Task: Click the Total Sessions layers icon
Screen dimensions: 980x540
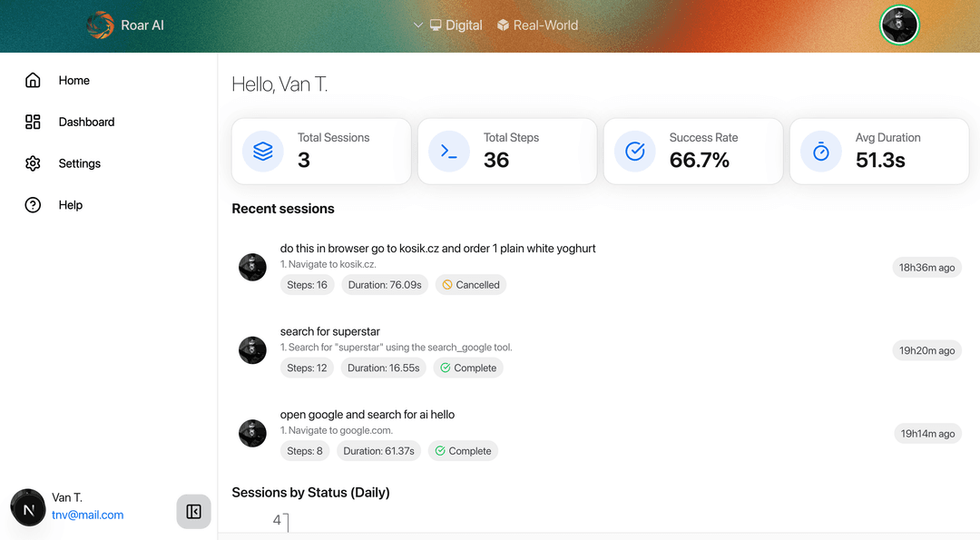Action: click(263, 152)
